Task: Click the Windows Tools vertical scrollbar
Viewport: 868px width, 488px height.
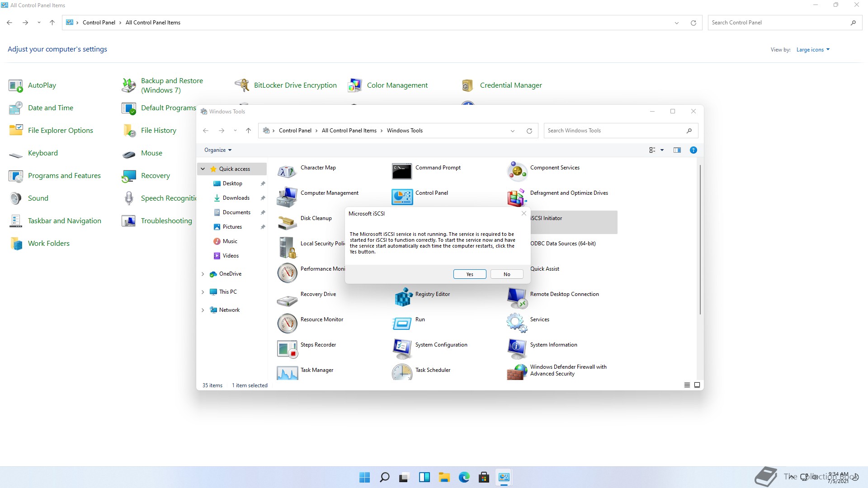Action: coord(700,239)
